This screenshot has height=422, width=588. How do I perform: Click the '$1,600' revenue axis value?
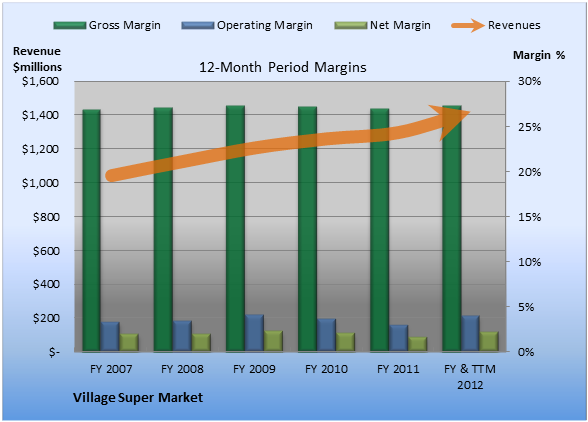point(40,81)
